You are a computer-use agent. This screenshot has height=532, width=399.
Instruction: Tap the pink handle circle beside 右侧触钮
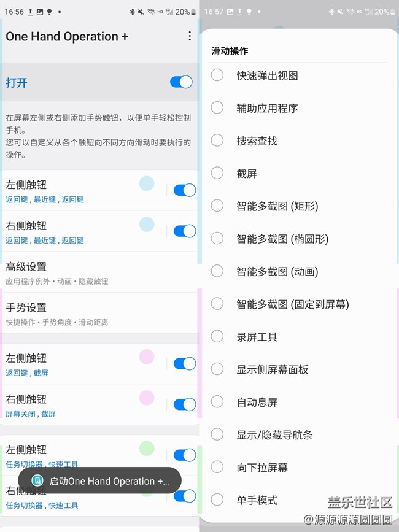click(x=147, y=399)
